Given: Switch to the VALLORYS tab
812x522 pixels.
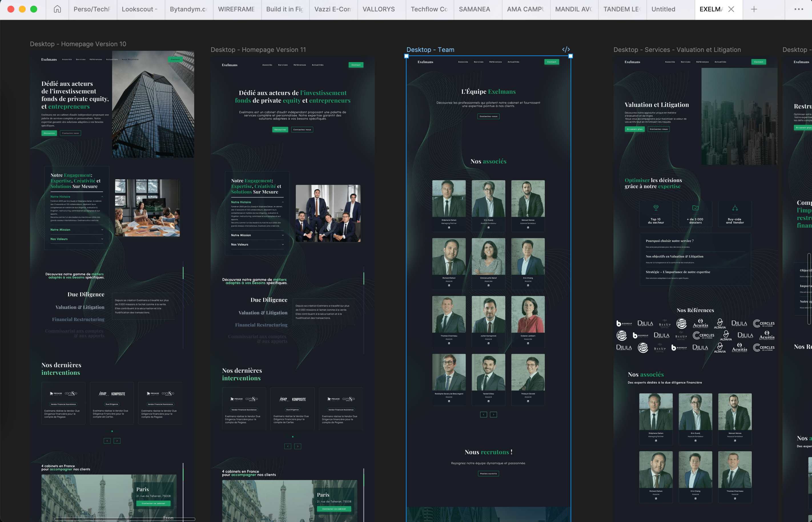Looking at the screenshot, I should click(379, 9).
